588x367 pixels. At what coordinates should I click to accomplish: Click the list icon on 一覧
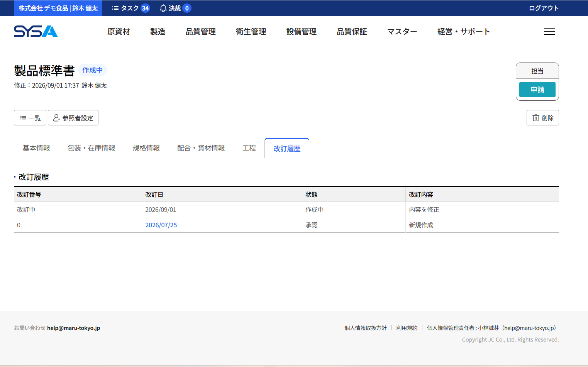[23, 118]
